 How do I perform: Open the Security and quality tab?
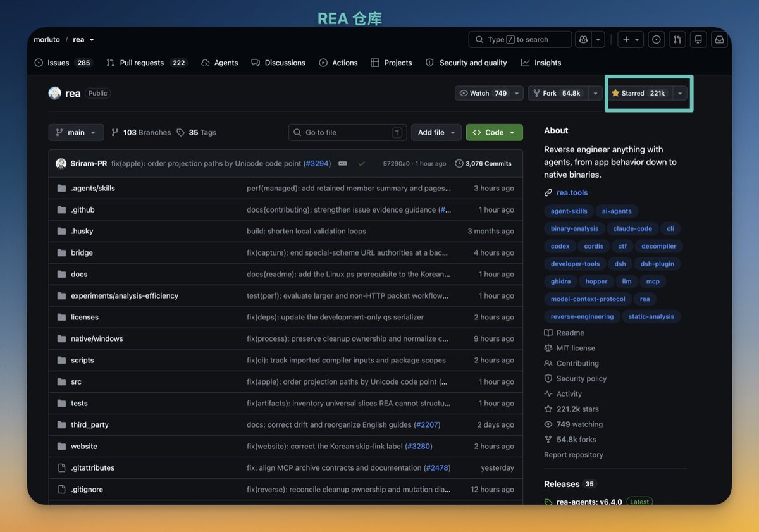[466, 63]
